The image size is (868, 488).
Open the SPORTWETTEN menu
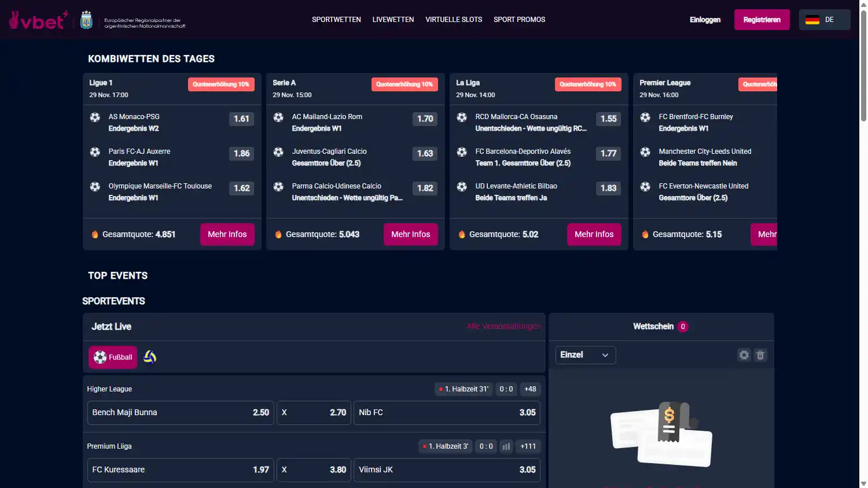point(336,20)
